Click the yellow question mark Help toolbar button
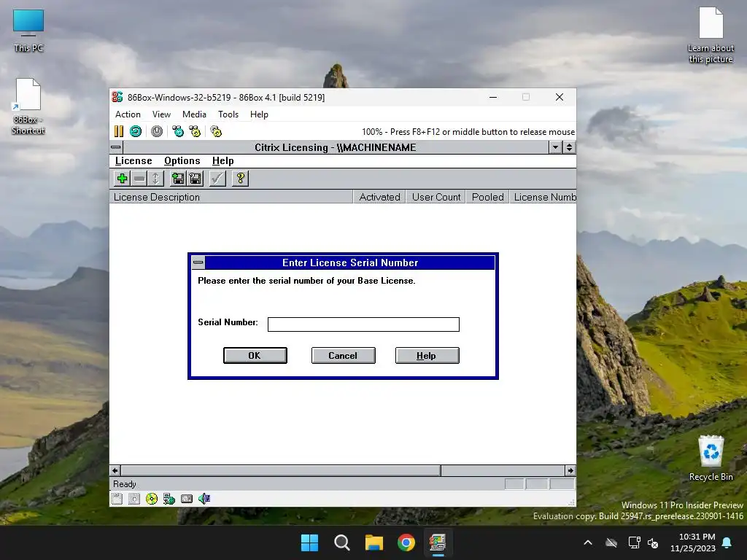Viewport: 747px width, 560px height. (240, 179)
